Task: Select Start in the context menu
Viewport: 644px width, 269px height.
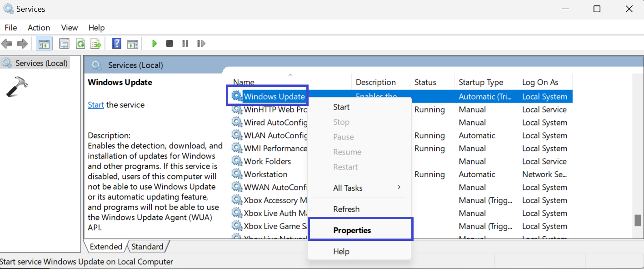Action: pyautogui.click(x=341, y=107)
